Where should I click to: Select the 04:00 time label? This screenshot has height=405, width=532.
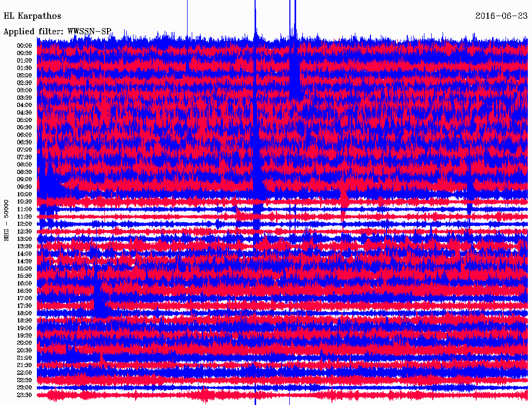click(x=24, y=105)
